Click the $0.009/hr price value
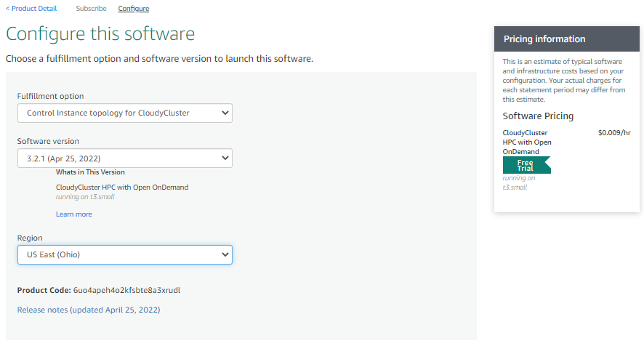644x346 pixels. click(614, 133)
